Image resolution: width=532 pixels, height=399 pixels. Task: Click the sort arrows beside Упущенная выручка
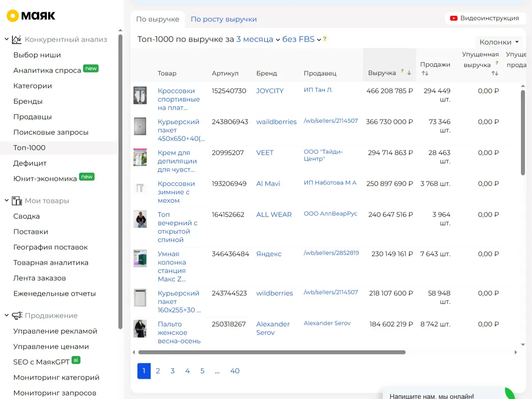[x=495, y=73]
